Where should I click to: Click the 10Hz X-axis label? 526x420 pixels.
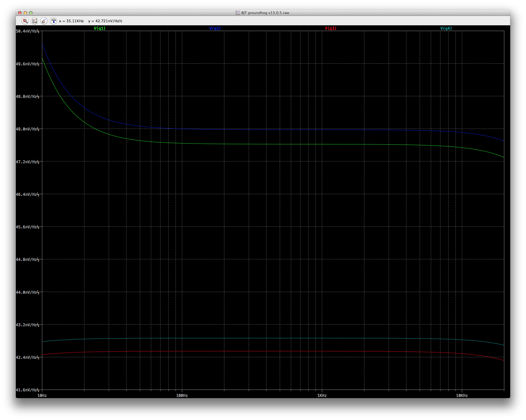(x=42, y=396)
